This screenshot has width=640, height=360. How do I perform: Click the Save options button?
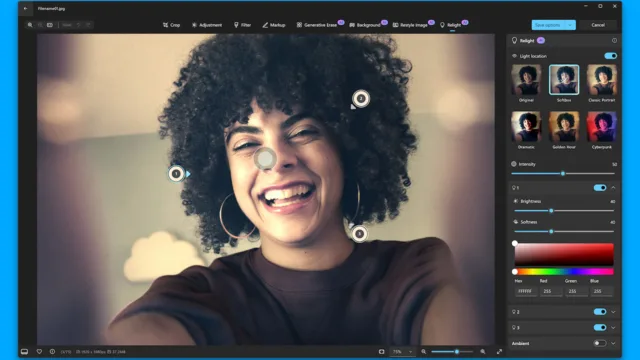tap(547, 25)
